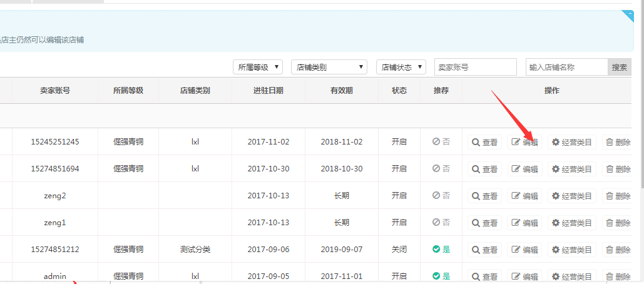Click 编辑 button in the 15245251245 row
The image size is (644, 284).
tap(524, 142)
